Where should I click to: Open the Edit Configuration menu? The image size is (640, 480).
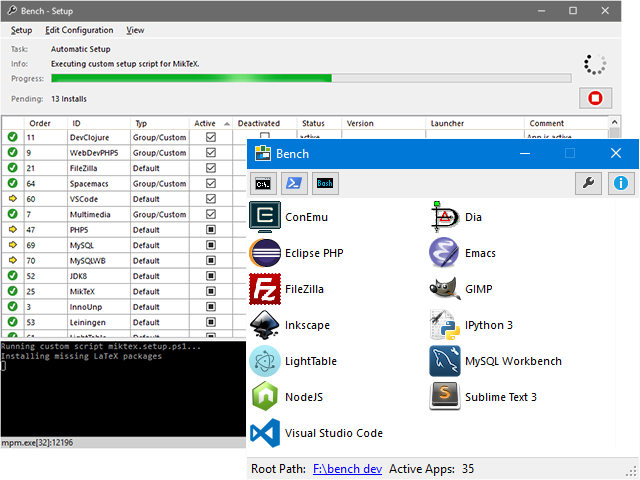[79, 30]
